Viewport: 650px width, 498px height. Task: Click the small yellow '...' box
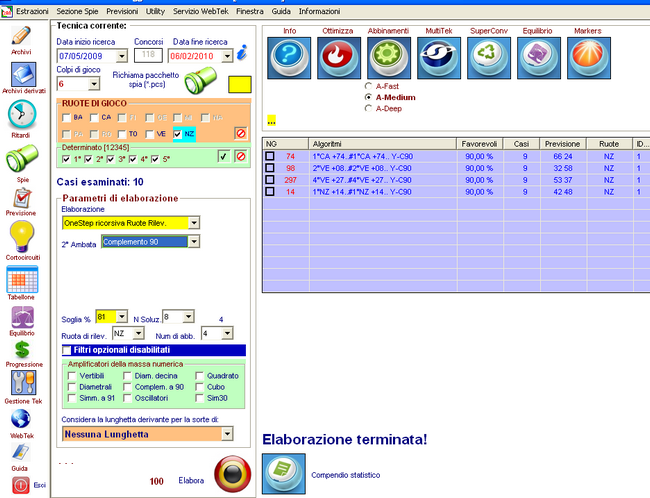pos(272,121)
